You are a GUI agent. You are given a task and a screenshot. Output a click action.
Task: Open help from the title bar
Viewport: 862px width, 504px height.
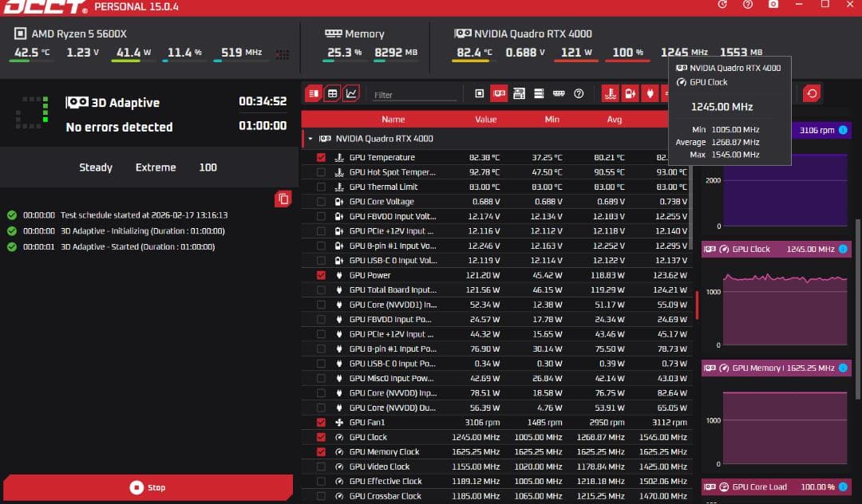coord(748,5)
